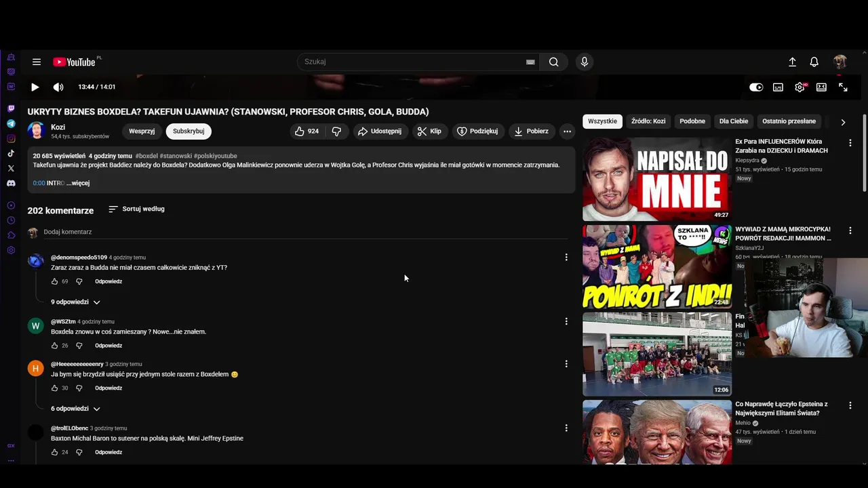This screenshot has height=488, width=868.
Task: Open the upload/create video icon
Action: pyautogui.click(x=792, y=62)
